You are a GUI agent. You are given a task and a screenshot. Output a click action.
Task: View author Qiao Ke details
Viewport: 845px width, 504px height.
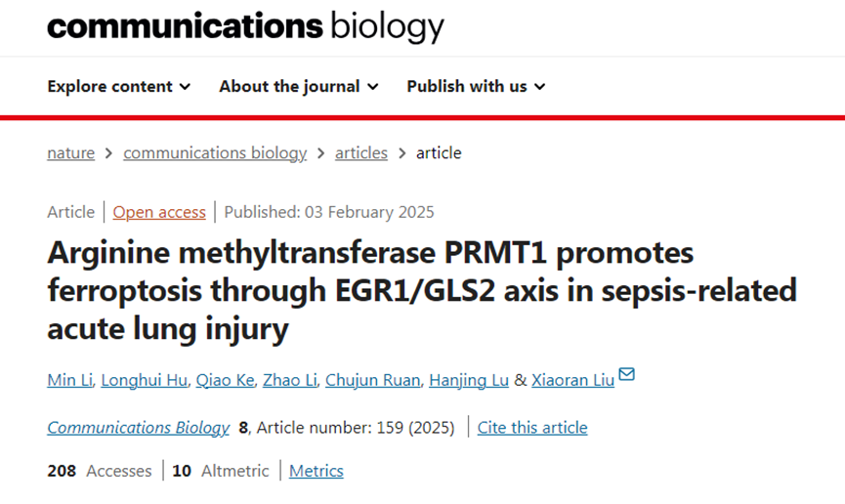(225, 380)
